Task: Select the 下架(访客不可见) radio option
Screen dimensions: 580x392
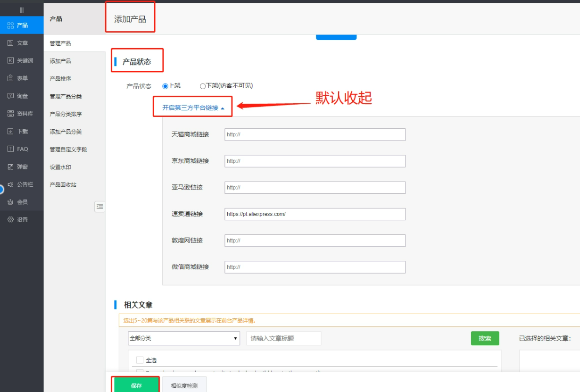Action: coord(203,86)
